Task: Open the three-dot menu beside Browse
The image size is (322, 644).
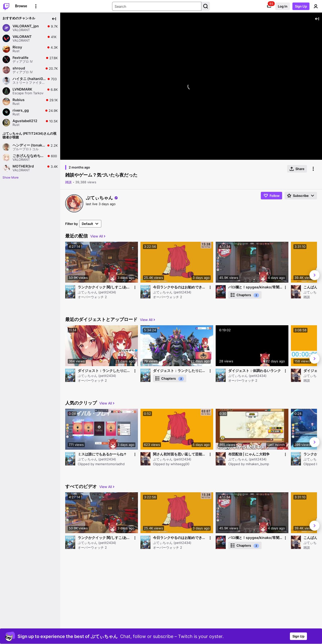Action: [36, 6]
